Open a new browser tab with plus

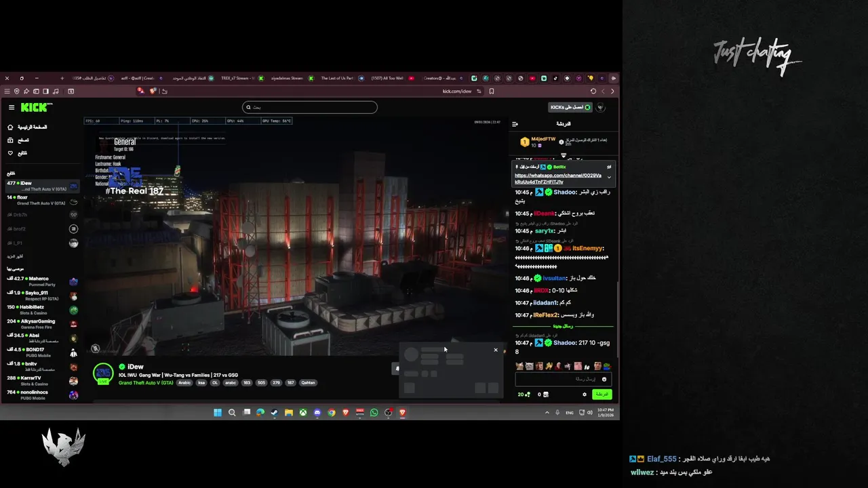pos(62,78)
